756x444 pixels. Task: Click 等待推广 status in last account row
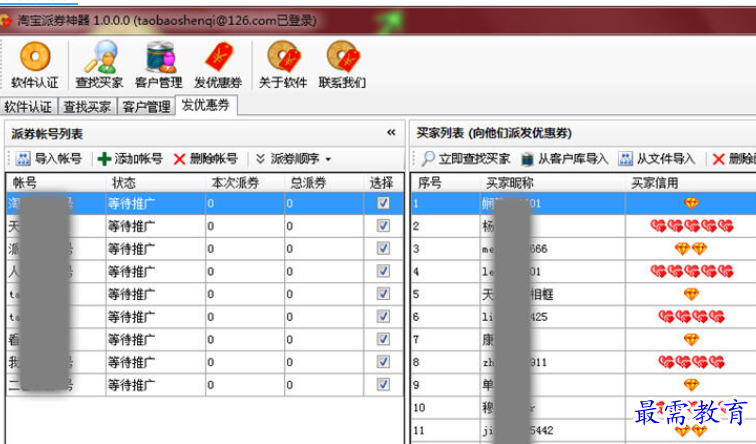[x=131, y=385]
